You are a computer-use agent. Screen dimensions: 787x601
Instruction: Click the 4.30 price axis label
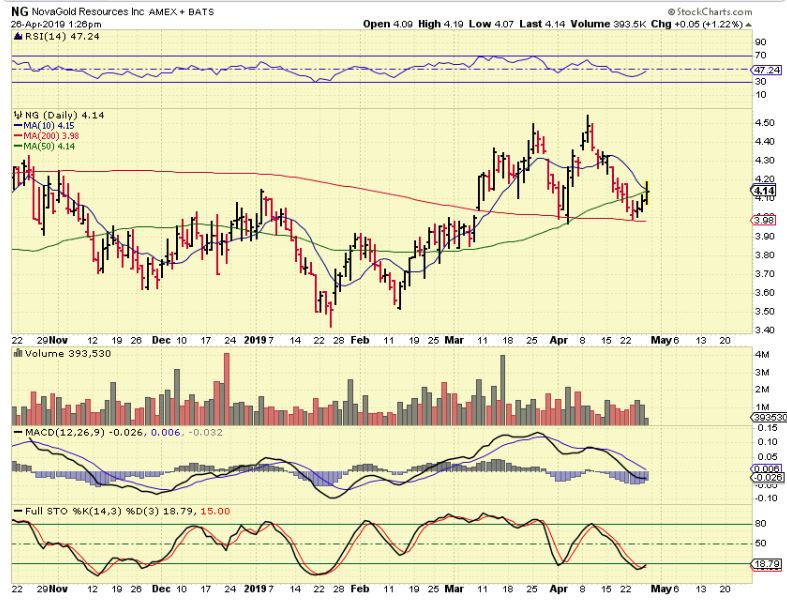pos(765,160)
